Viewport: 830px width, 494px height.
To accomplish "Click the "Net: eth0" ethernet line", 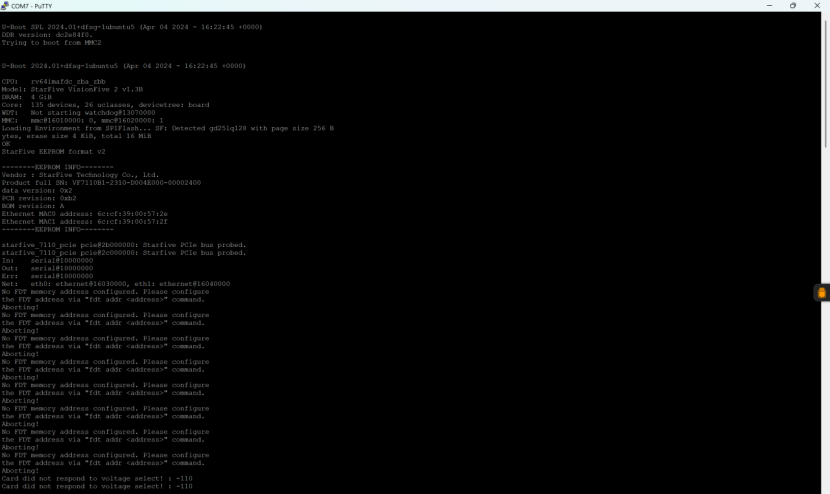I will (115, 284).
